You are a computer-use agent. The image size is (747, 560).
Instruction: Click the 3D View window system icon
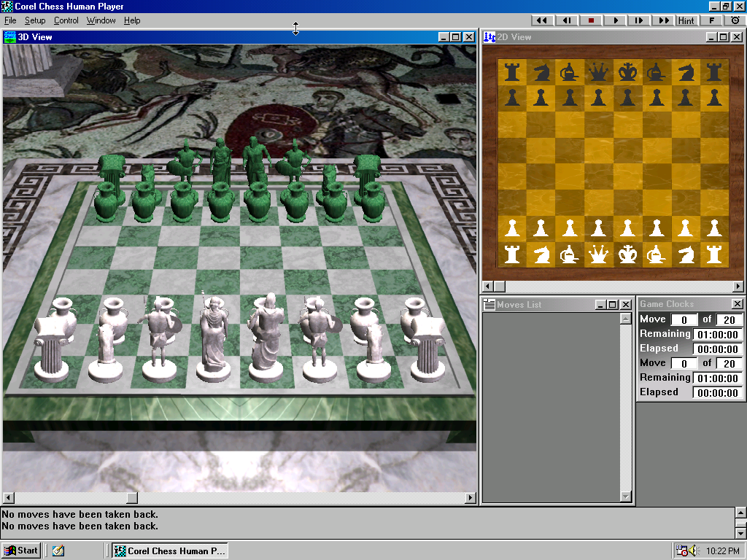point(9,36)
